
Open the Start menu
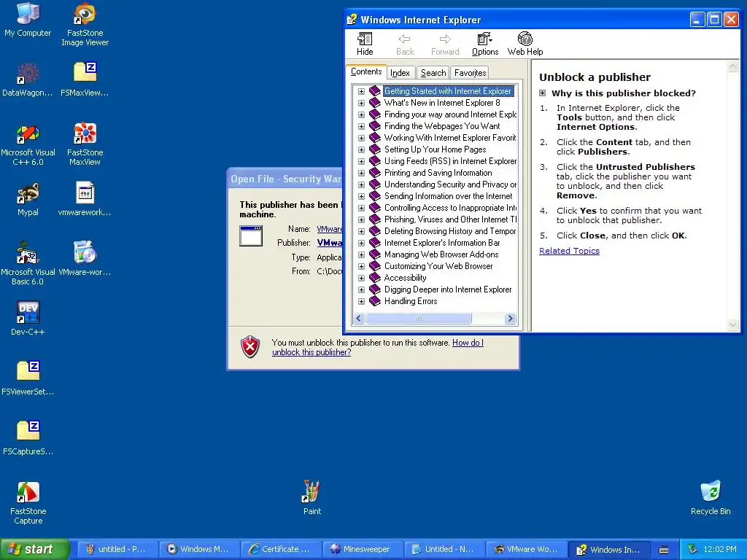pos(34,549)
